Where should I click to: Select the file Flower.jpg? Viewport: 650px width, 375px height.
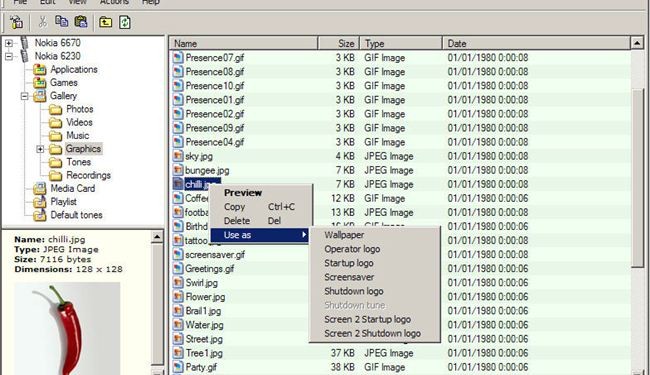pyautogui.click(x=205, y=297)
